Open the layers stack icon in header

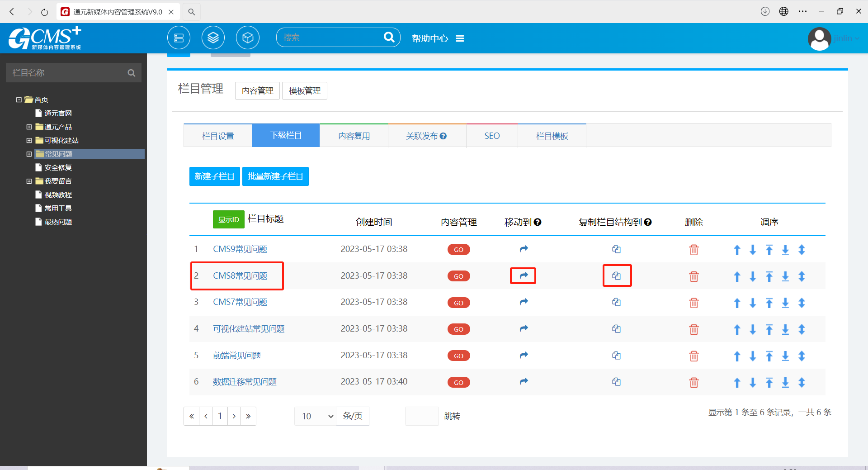[213, 38]
